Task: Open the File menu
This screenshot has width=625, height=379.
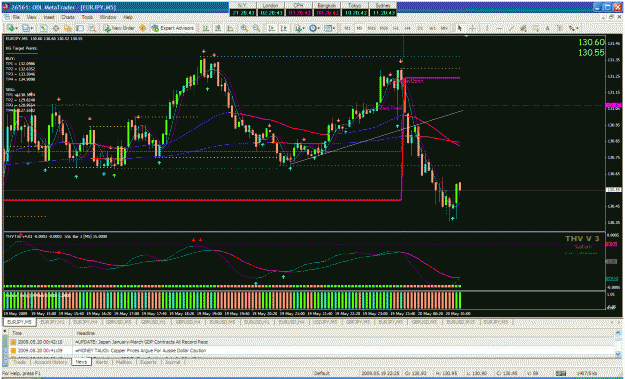Action: click(x=16, y=18)
